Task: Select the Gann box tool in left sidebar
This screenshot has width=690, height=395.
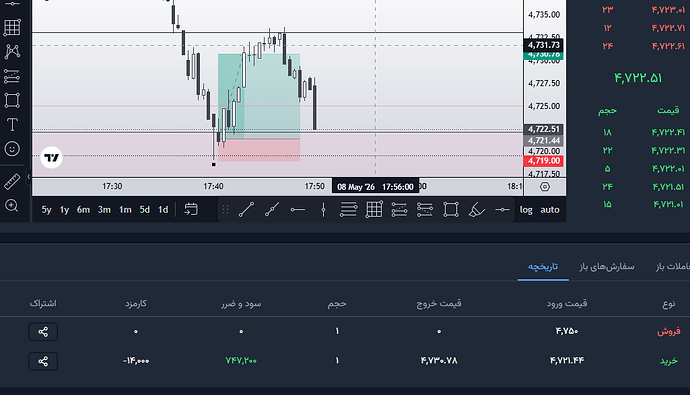Action: (12, 28)
